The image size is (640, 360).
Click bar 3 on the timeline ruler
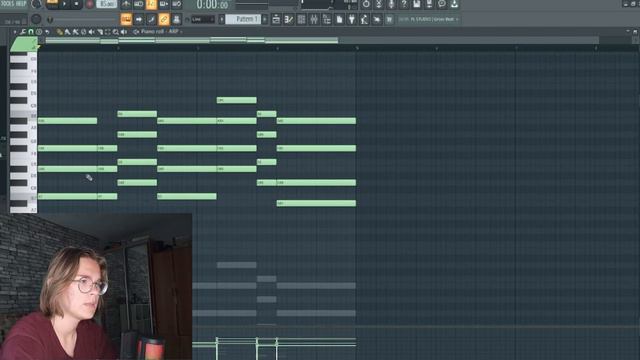(198, 48)
